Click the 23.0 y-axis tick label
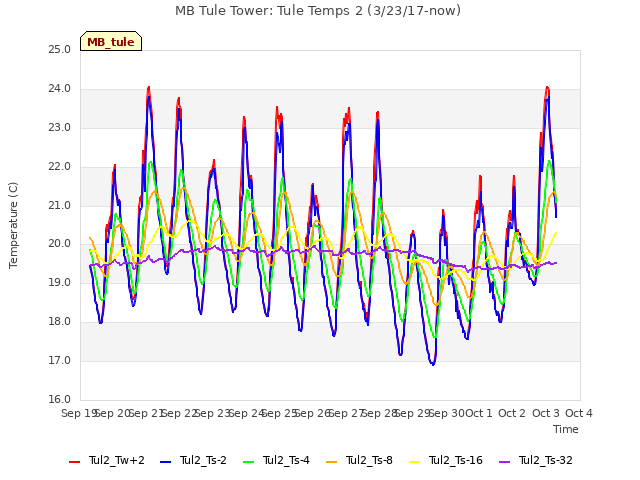 [60, 127]
